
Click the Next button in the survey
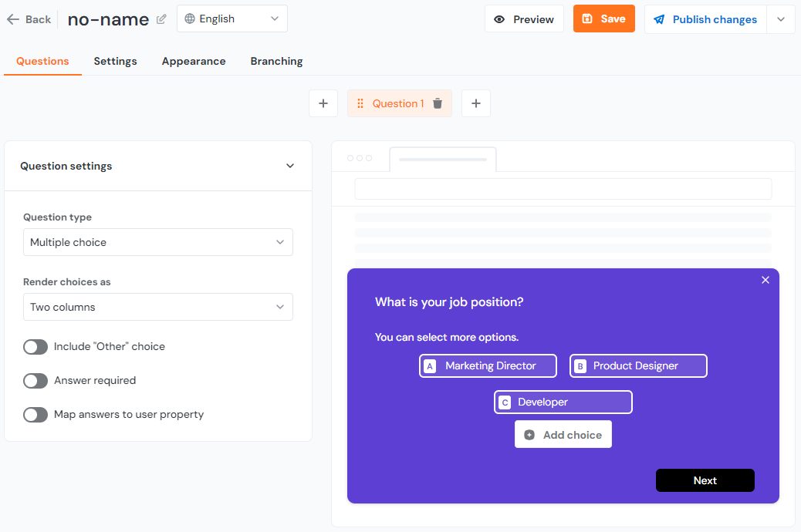point(705,480)
